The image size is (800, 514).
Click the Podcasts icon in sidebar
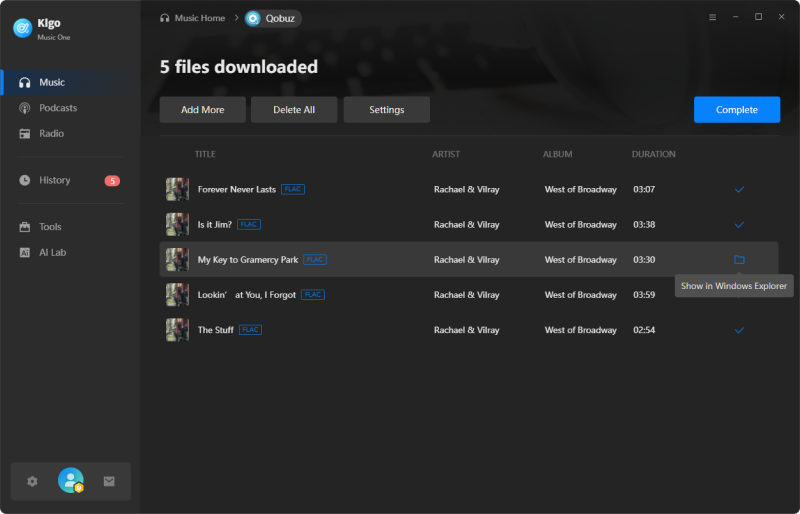pyautogui.click(x=24, y=108)
